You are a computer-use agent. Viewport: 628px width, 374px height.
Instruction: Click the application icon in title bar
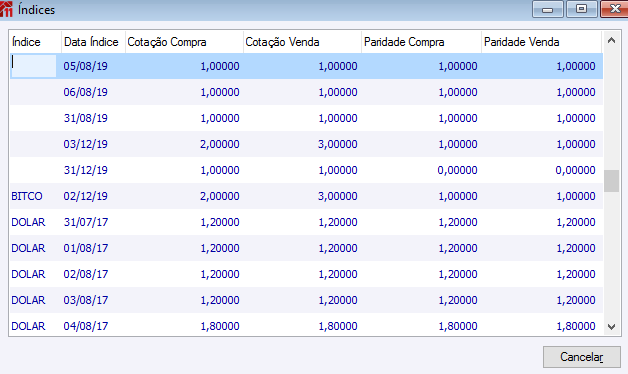(x=6, y=9)
